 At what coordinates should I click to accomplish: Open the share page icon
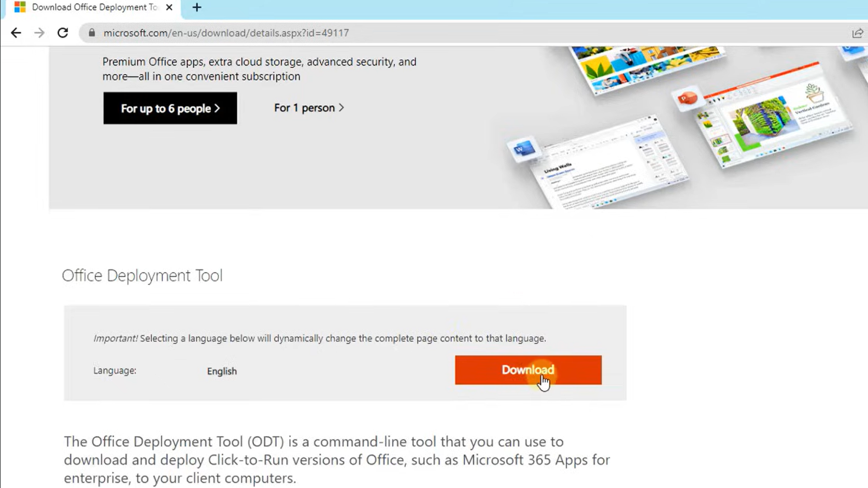857,33
